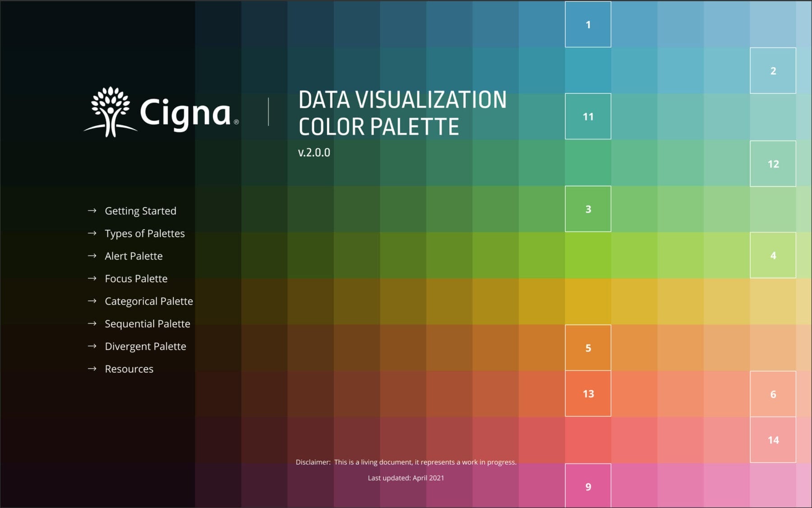This screenshot has height=508, width=812.
Task: Click the arrow icon beside Alert Palette
Action: [x=92, y=256]
